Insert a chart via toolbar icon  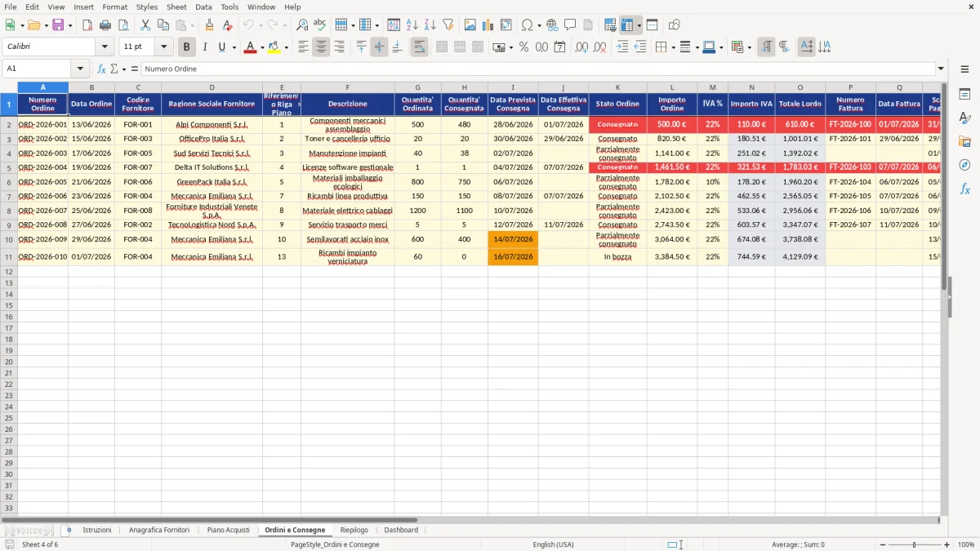488,25
